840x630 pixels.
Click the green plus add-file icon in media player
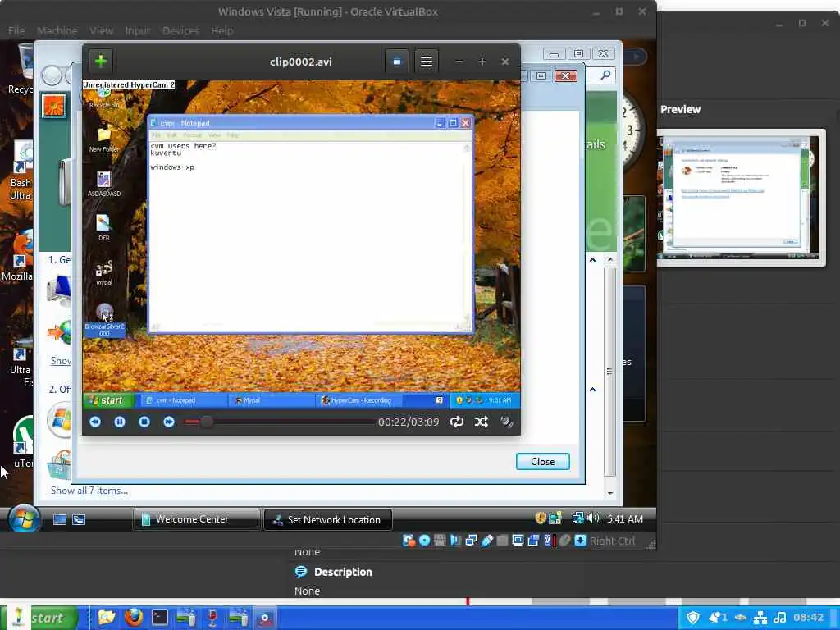coord(101,61)
